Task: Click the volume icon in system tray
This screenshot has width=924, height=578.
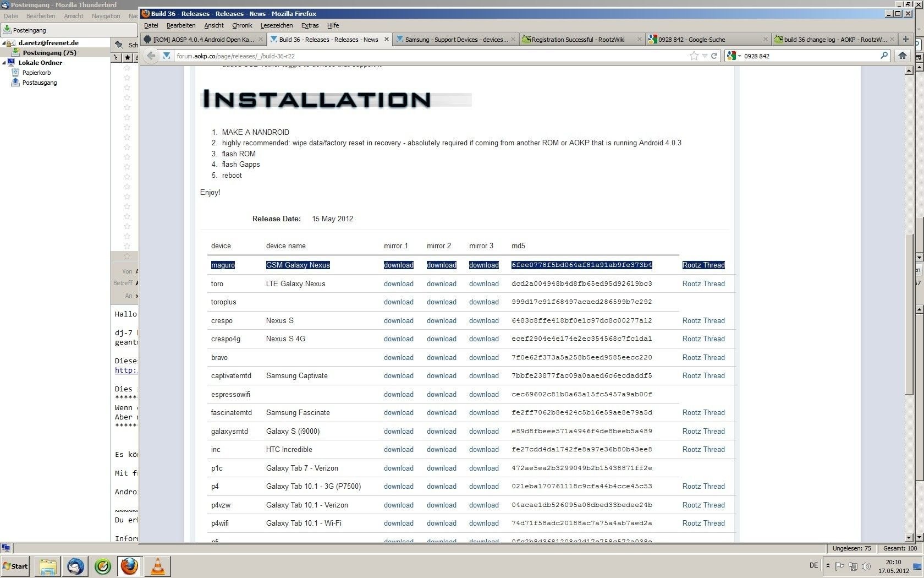Action: click(866, 566)
